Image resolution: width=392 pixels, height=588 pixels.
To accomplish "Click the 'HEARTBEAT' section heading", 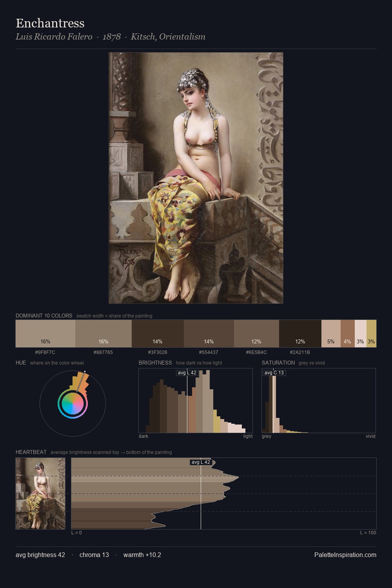I will coord(31,452).
